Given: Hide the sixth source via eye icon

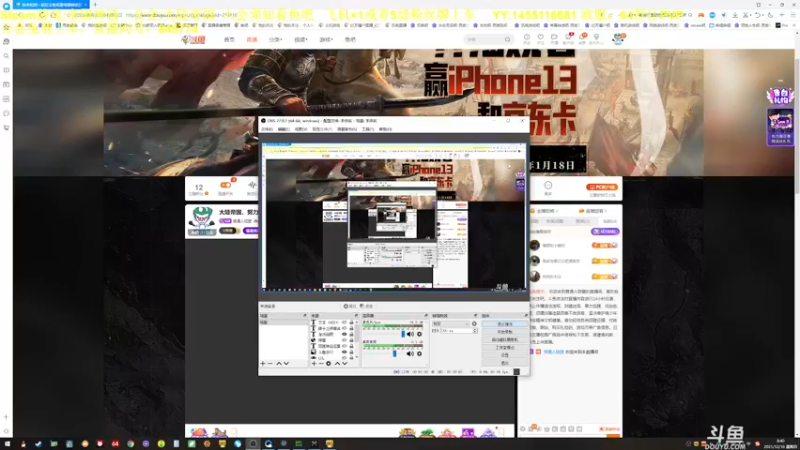Looking at the screenshot, I should (344, 352).
